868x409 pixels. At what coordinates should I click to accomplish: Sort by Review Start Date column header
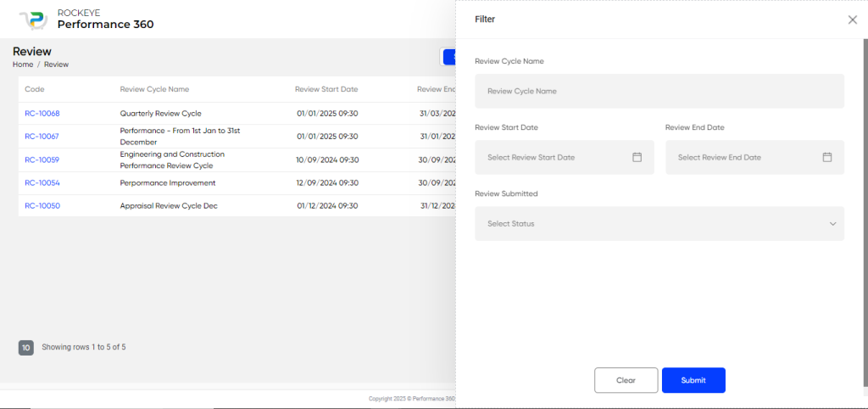pyautogui.click(x=326, y=89)
